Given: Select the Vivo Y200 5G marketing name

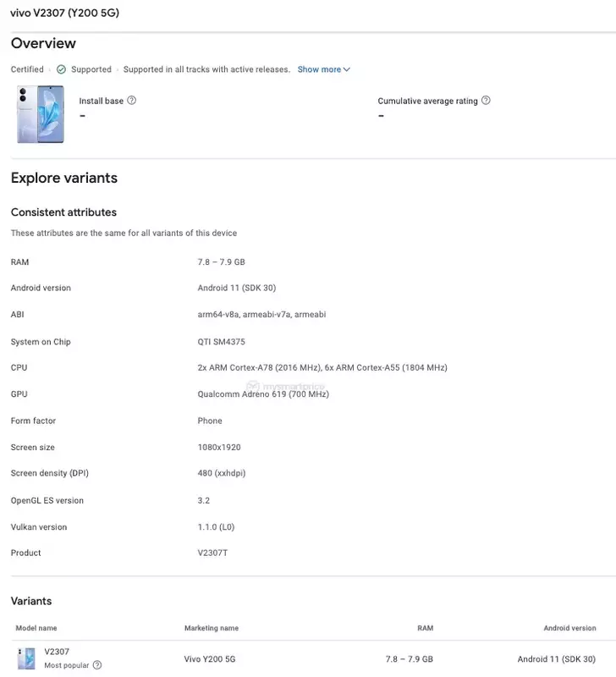Looking at the screenshot, I should (210, 659).
